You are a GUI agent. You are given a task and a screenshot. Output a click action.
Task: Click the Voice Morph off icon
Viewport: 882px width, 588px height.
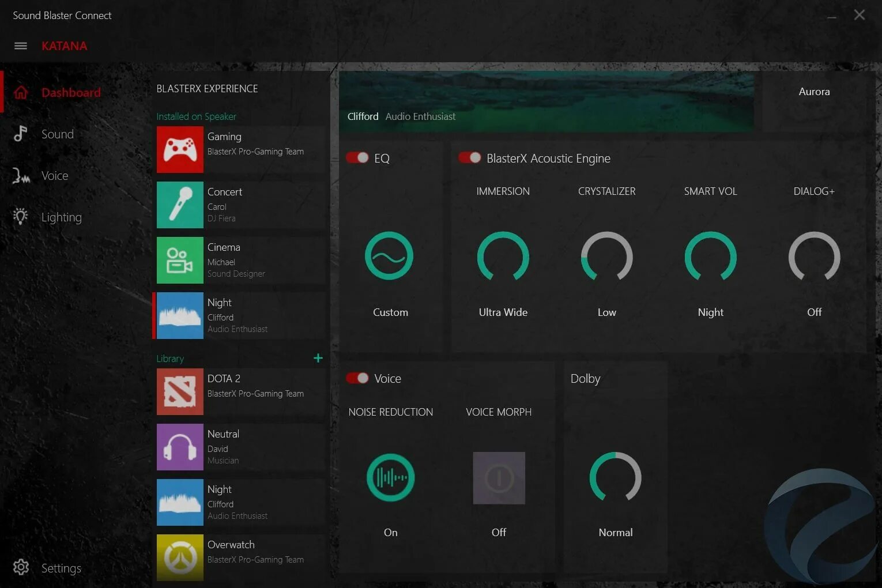[499, 478]
